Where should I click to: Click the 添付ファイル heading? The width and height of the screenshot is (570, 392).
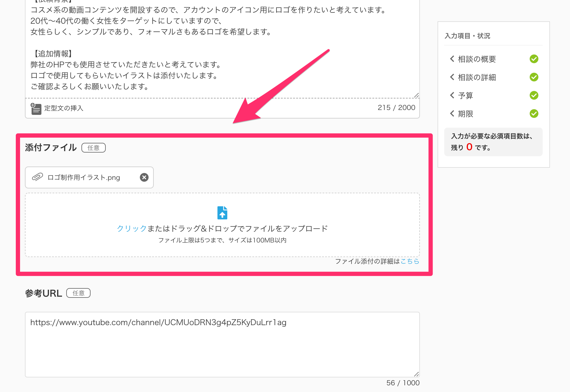click(x=51, y=148)
